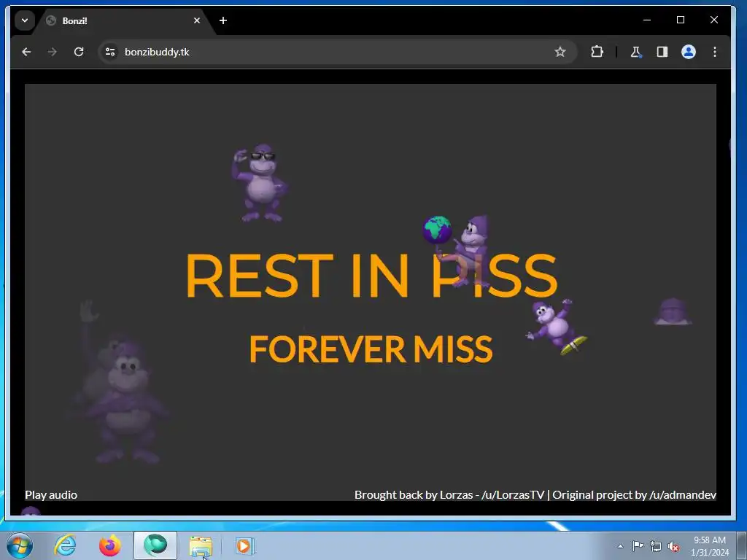This screenshot has height=560, width=747.
Task: Click Bonzi riding the surfboard
Action: tap(557, 327)
